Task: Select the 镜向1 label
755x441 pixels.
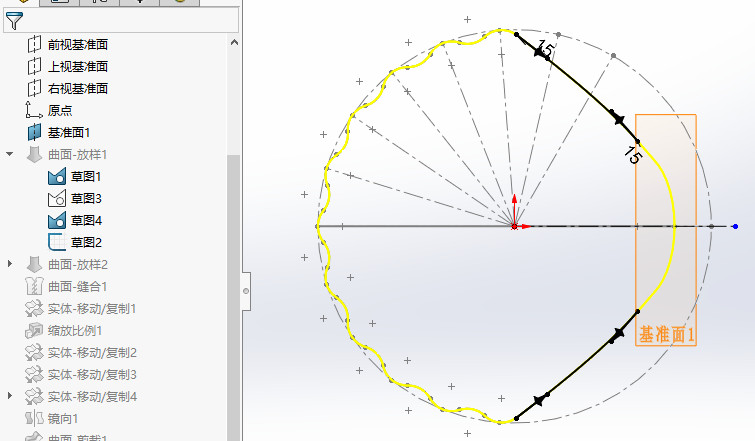Action: [63, 419]
